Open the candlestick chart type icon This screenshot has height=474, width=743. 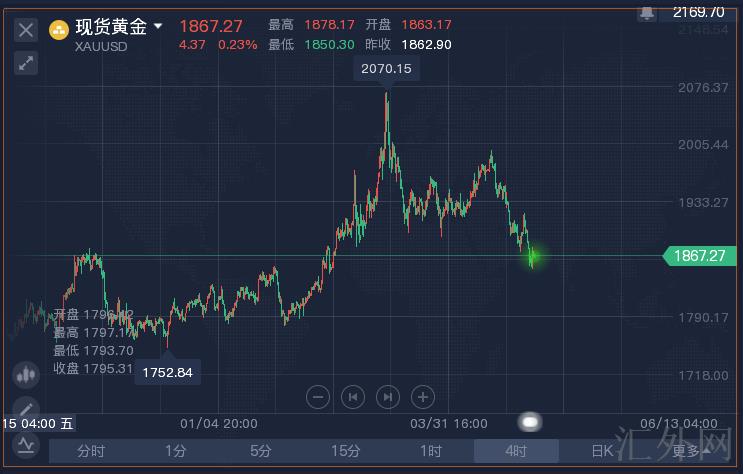point(26,375)
